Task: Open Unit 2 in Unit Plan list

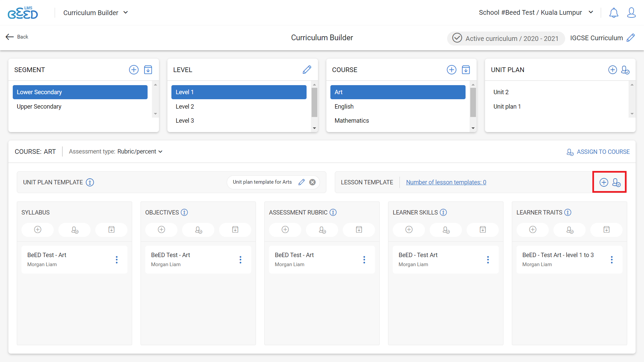Action: coord(557,92)
